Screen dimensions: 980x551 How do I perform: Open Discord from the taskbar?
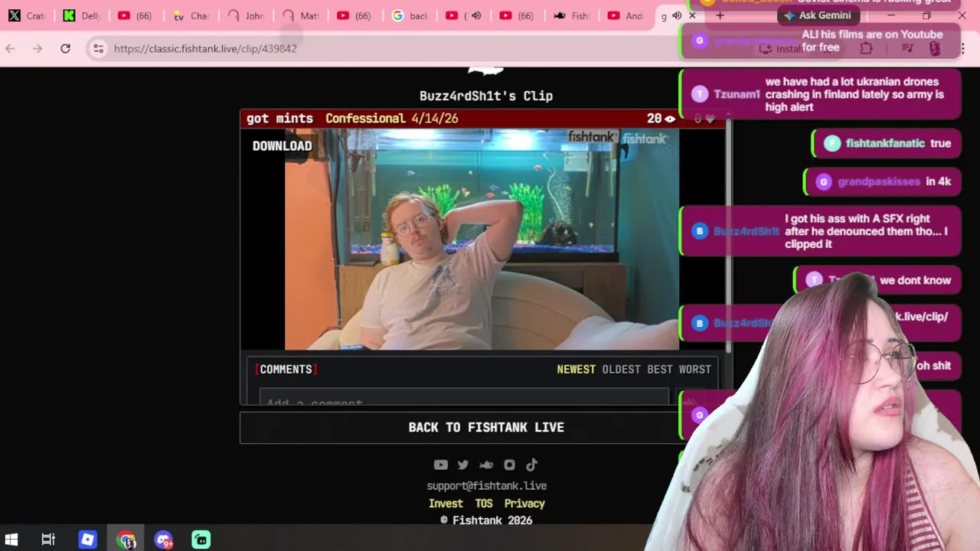(164, 540)
